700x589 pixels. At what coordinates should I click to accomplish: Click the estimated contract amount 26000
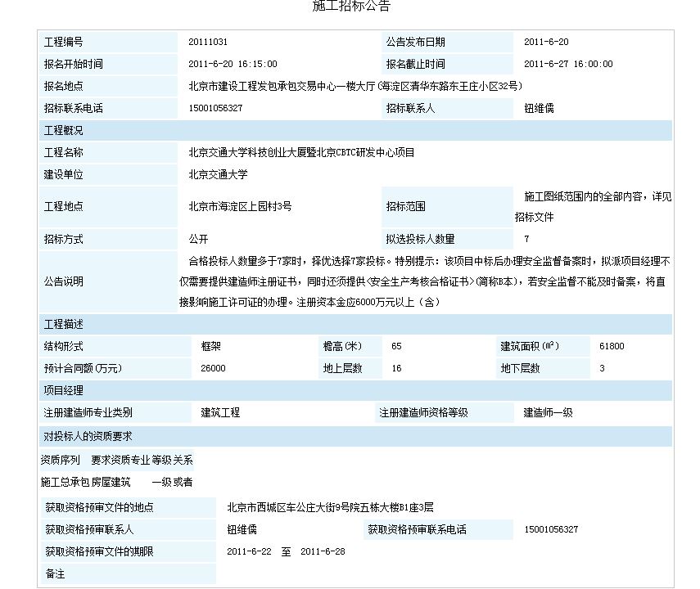(x=213, y=368)
